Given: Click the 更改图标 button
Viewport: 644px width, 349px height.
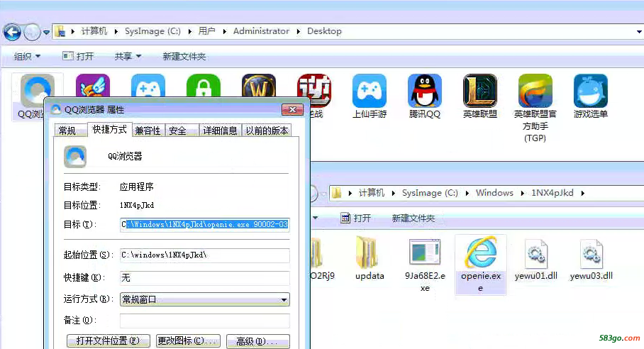Looking at the screenshot, I should [x=188, y=340].
